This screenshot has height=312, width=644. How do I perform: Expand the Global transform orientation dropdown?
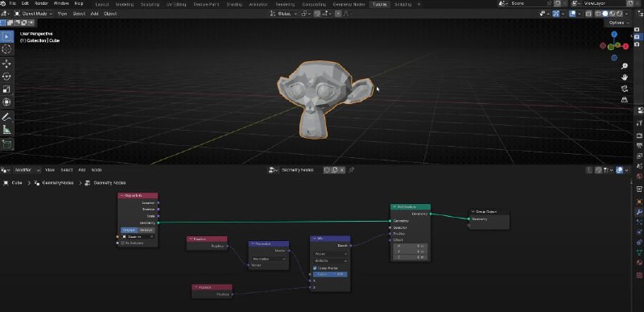click(284, 14)
